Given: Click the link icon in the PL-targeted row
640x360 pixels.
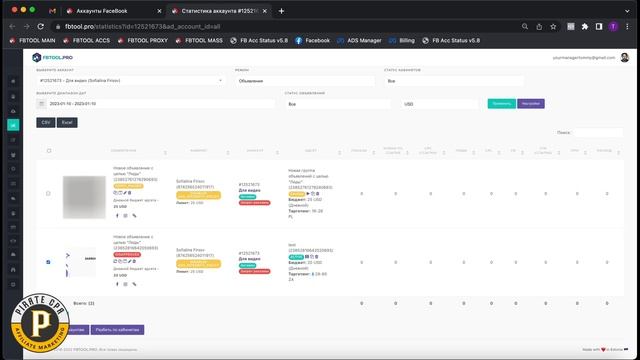Looking at the screenshot, I should [134, 216].
